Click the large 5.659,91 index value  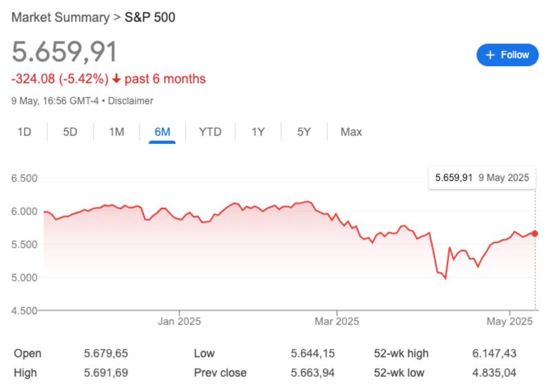[x=65, y=52]
